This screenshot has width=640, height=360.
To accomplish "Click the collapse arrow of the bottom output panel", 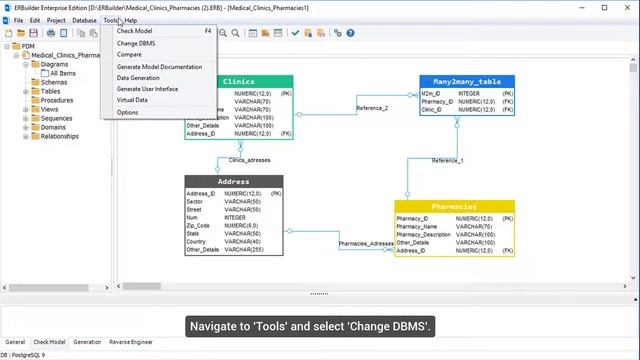I will (636, 300).
